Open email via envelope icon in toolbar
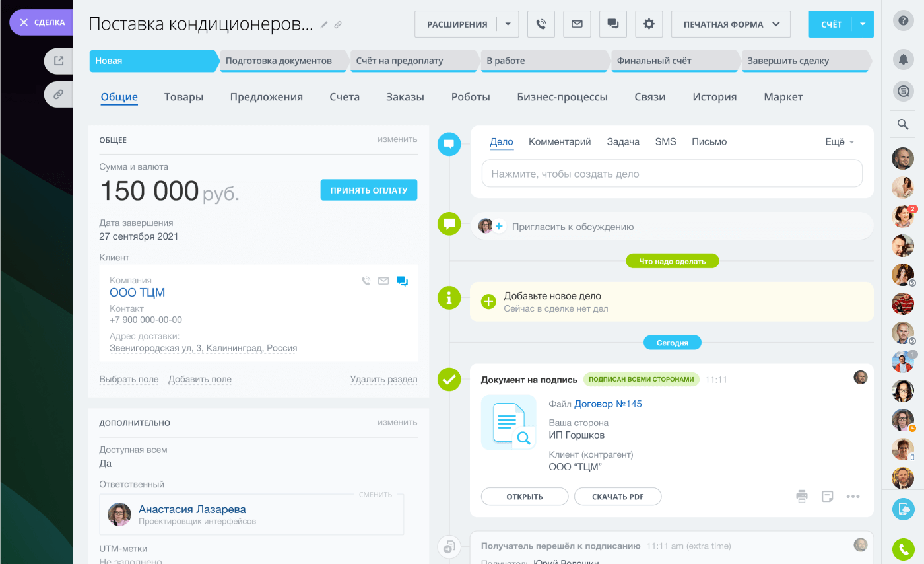Image resolution: width=924 pixels, height=564 pixels. 577,24
